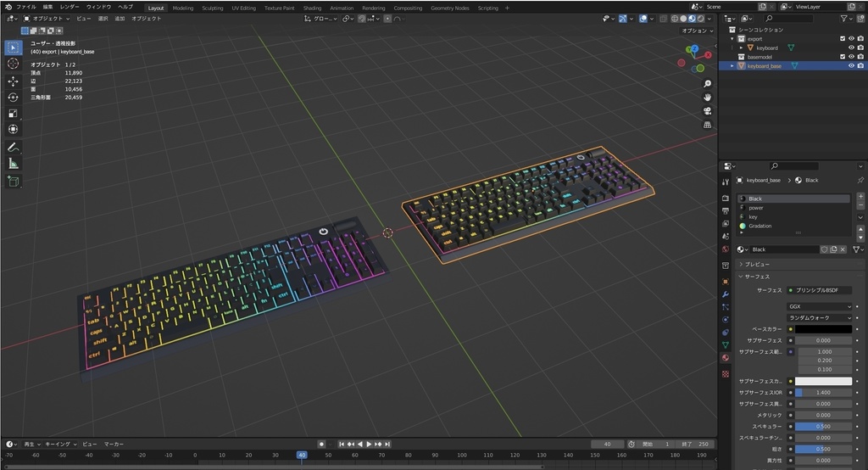Open the Texture properties checker tab
The height and width of the screenshot is (470, 868).
[x=726, y=374]
